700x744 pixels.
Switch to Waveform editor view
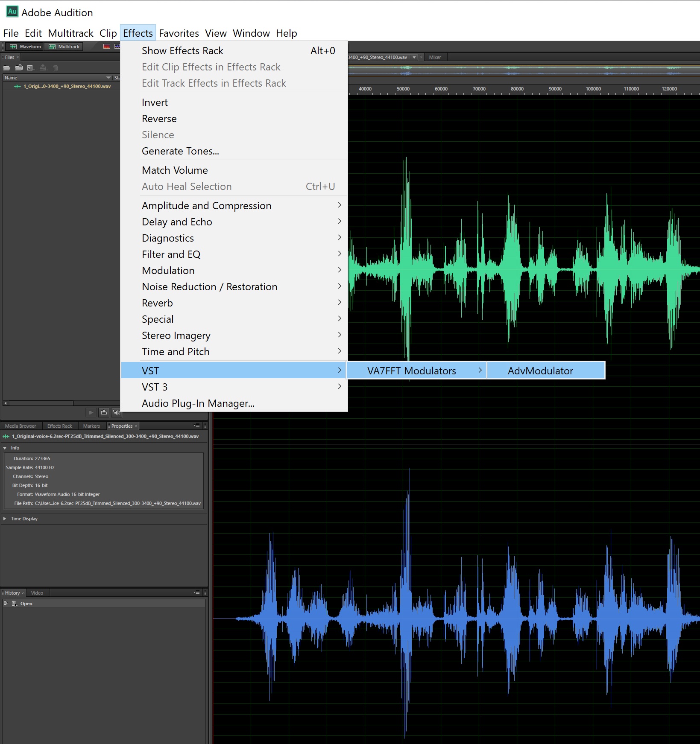25,47
